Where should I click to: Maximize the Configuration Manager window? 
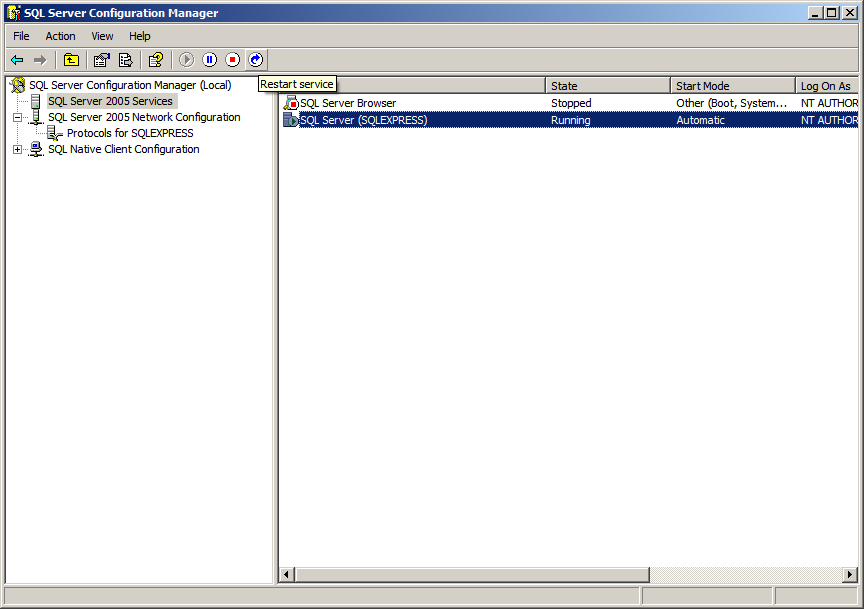(832, 13)
